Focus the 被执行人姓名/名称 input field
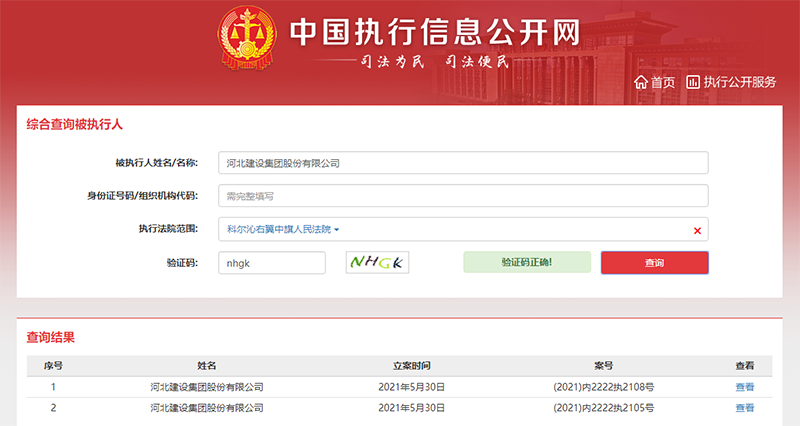This screenshot has width=800, height=426. tap(463, 163)
